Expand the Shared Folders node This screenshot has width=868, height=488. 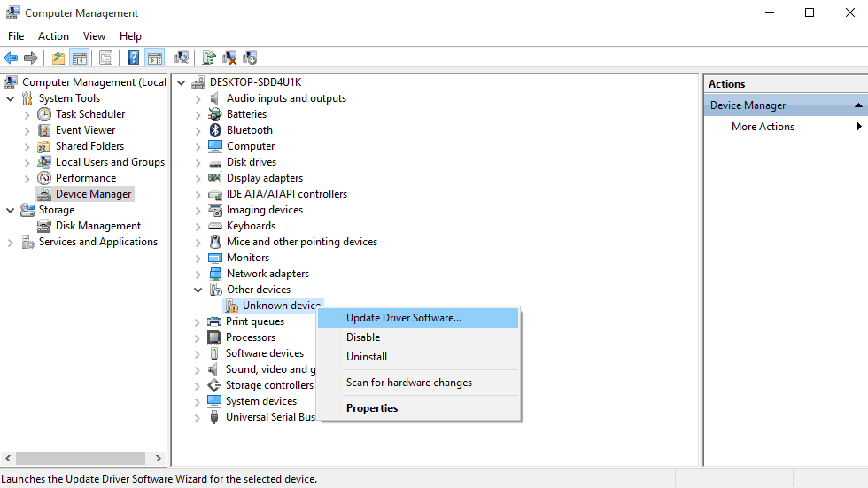point(27,147)
